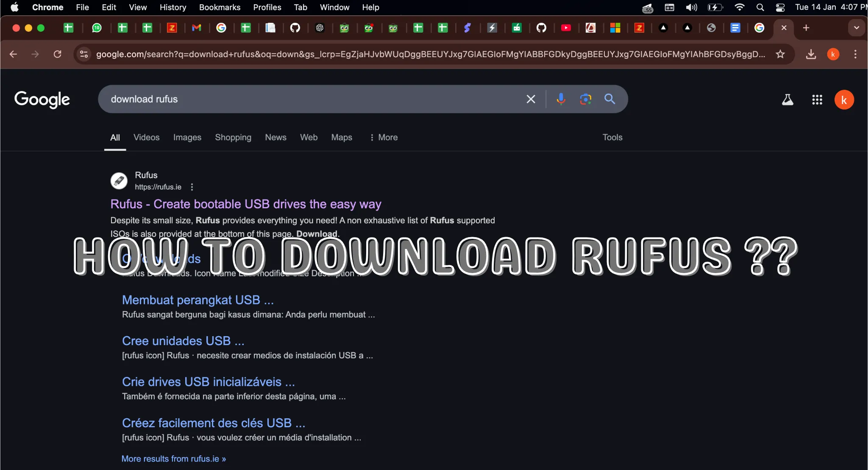Switch to Images results
The width and height of the screenshot is (868, 470).
click(x=187, y=138)
